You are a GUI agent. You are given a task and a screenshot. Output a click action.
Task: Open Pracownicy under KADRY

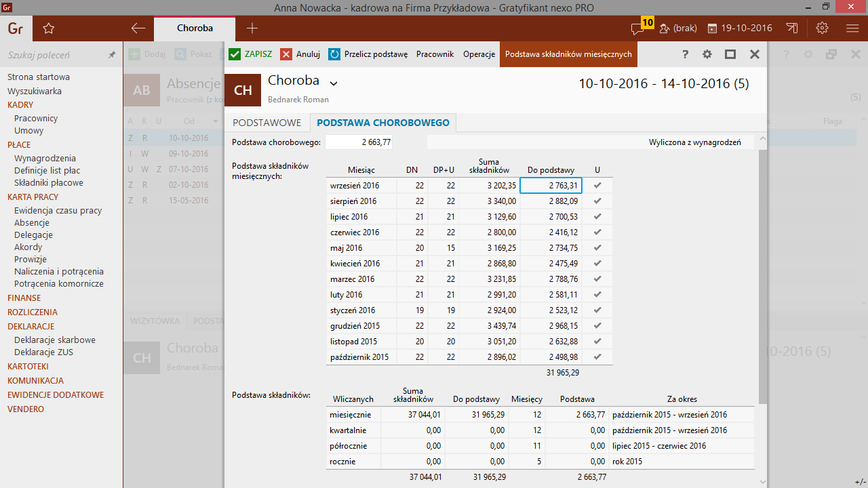tap(36, 118)
